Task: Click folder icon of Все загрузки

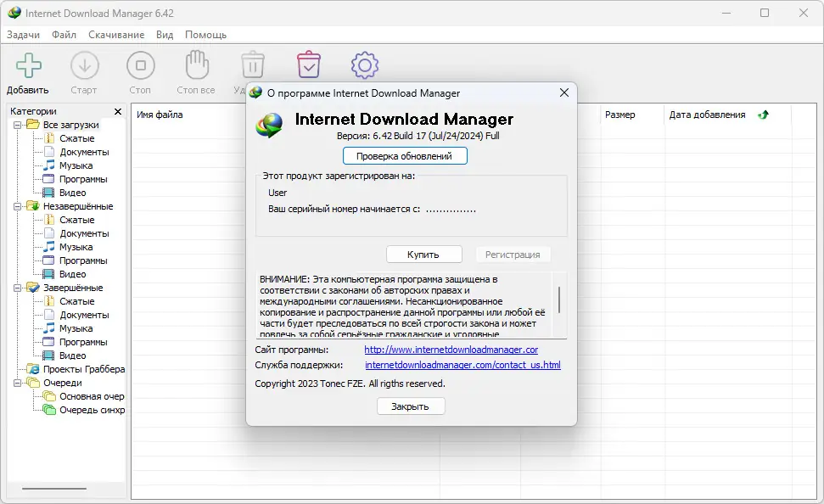Action: tap(33, 125)
